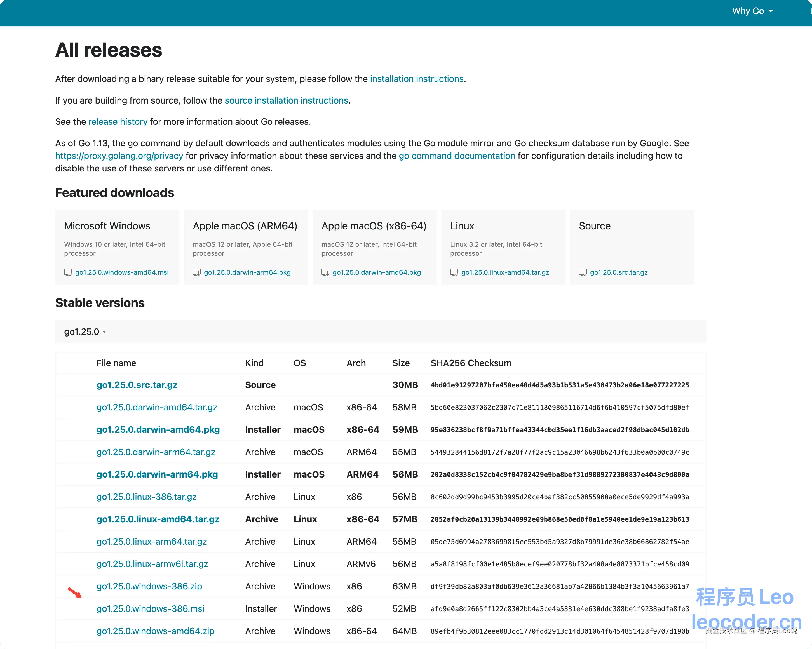Click go1.25.0.darwin-arm64.pkg installer in the table
The image size is (812, 649).
tap(158, 474)
